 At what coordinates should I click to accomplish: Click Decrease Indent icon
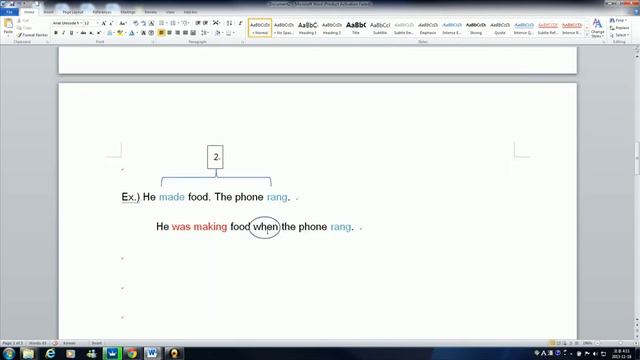[198, 23]
